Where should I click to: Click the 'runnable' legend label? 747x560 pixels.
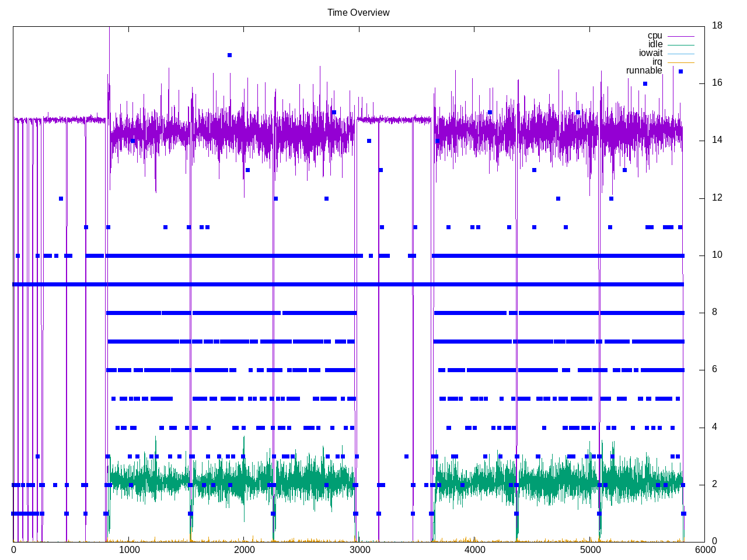(644, 71)
